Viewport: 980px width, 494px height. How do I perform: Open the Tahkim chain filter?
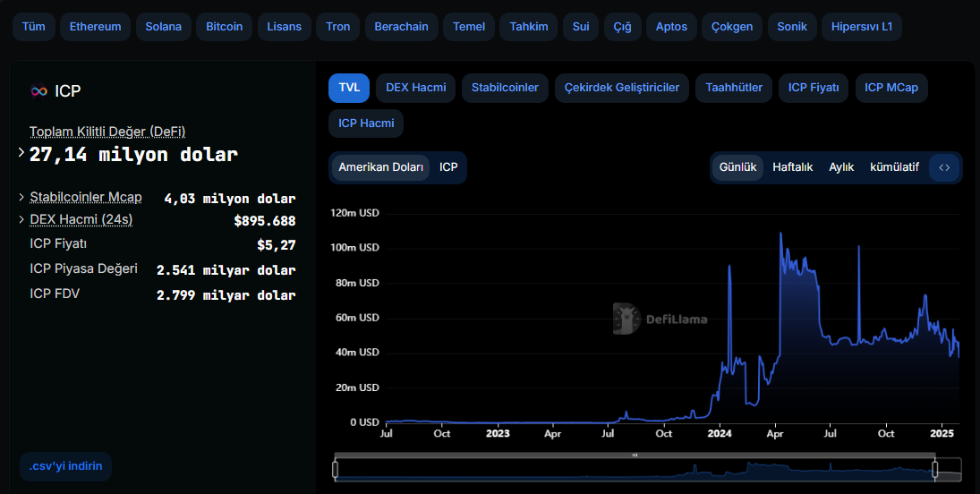(x=529, y=27)
